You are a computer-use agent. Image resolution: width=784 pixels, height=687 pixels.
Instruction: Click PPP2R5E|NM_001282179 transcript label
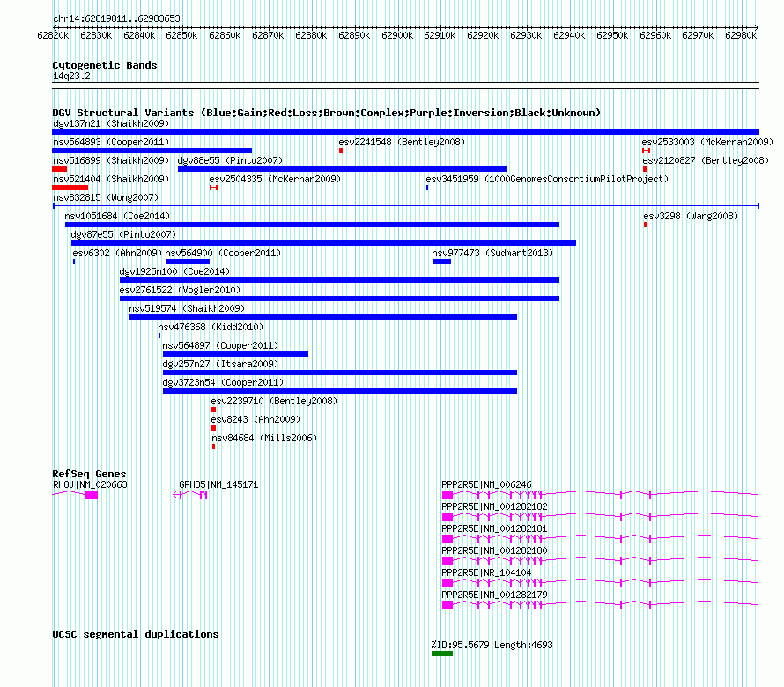[x=494, y=595]
